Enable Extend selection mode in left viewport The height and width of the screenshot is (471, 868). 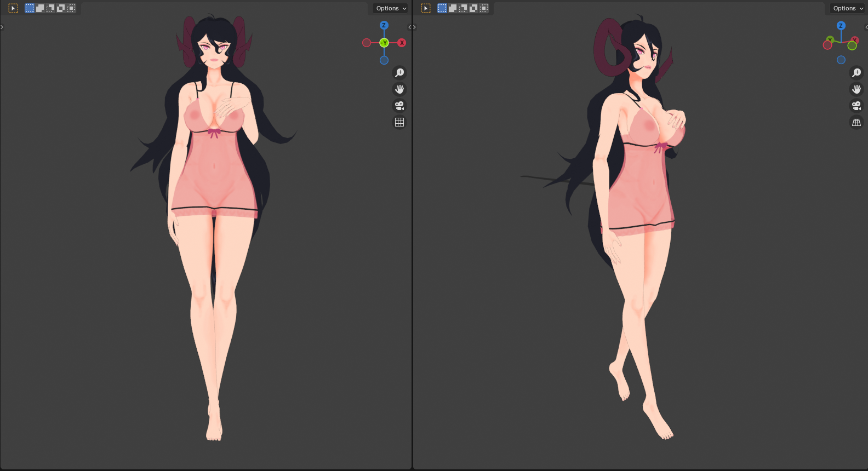point(40,8)
